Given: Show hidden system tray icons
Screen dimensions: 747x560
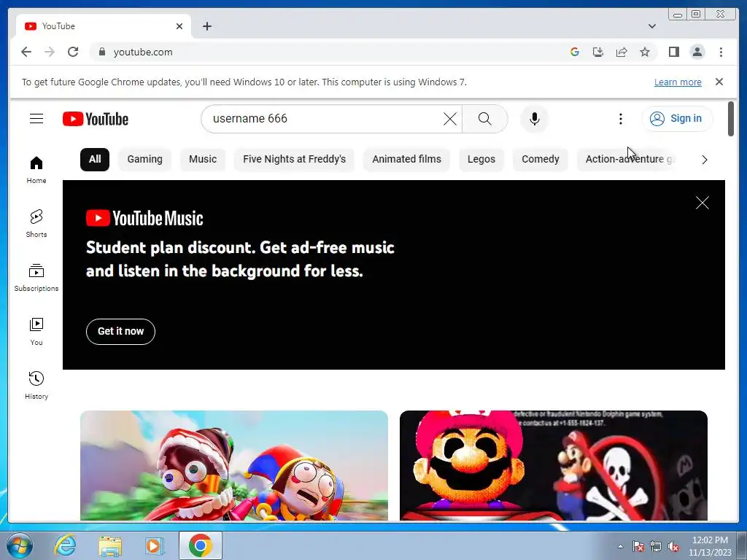Looking at the screenshot, I should coord(620,546).
